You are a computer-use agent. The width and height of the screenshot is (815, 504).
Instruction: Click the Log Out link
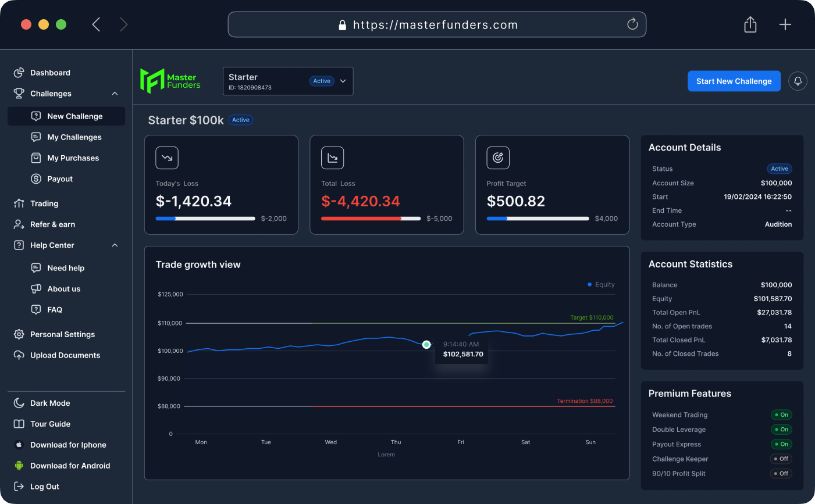pyautogui.click(x=44, y=487)
